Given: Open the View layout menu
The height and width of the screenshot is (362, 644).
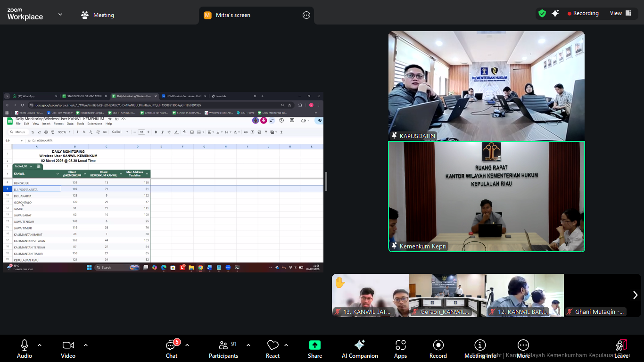Looking at the screenshot, I should (x=620, y=13).
